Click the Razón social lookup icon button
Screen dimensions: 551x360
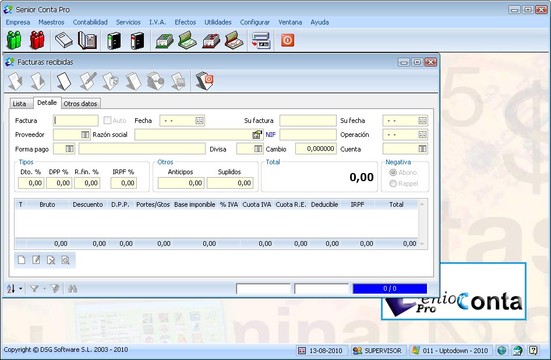[257, 135]
